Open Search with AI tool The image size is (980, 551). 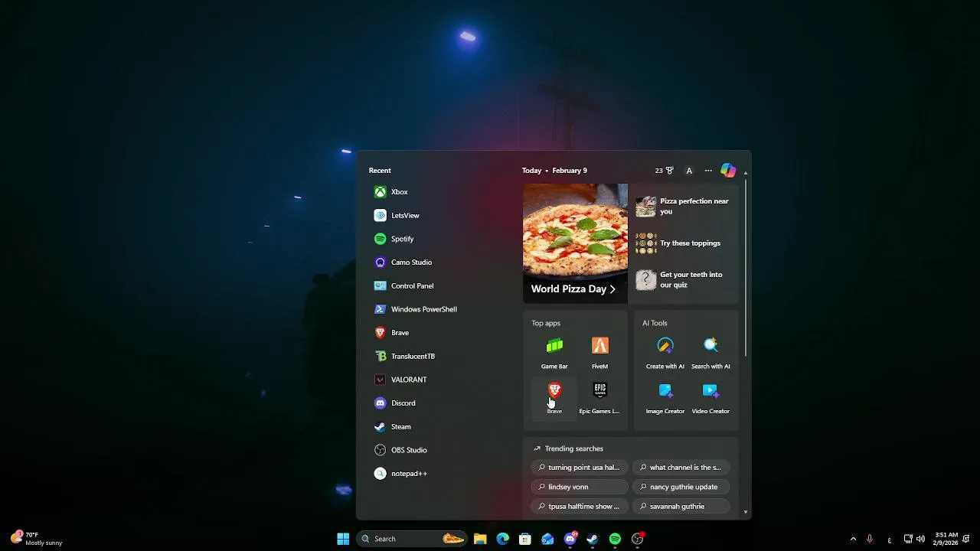pos(710,353)
